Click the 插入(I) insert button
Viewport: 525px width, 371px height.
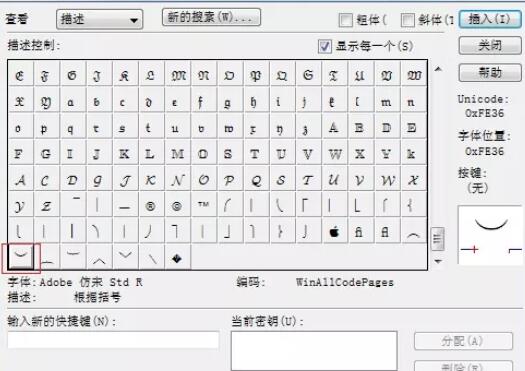pyautogui.click(x=490, y=19)
